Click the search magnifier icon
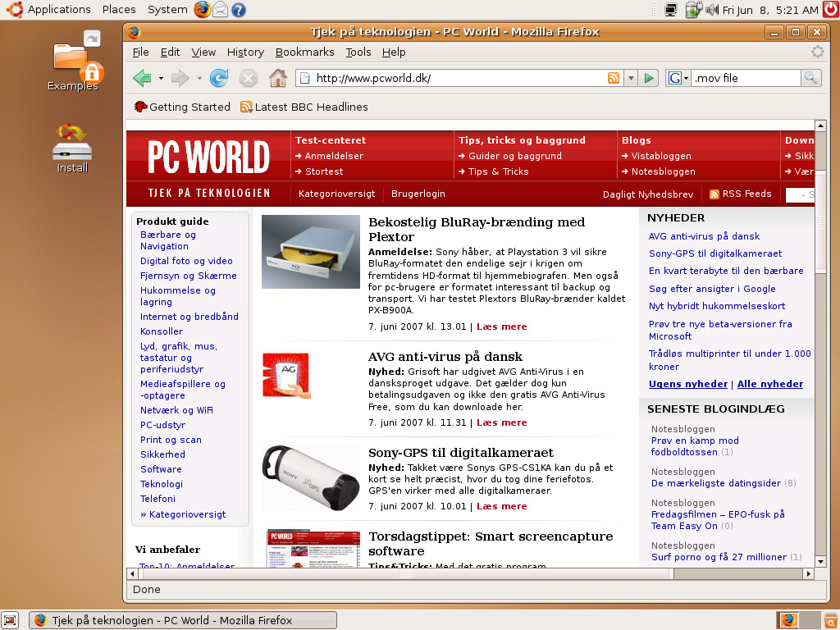 pyautogui.click(x=810, y=79)
